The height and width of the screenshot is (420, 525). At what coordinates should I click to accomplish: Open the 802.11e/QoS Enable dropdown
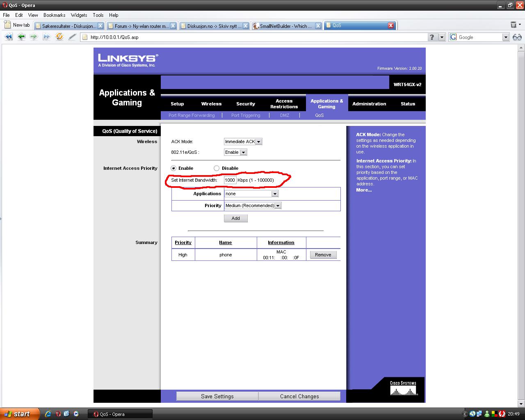[235, 152]
